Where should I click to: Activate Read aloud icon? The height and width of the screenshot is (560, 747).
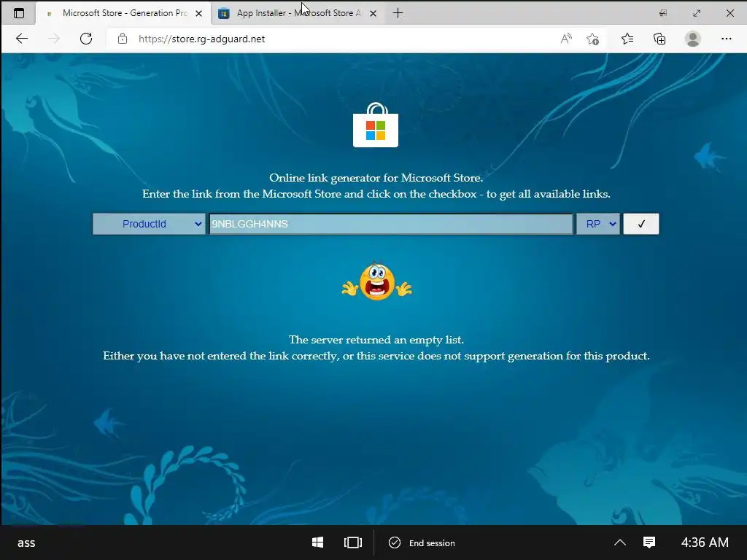[566, 39]
